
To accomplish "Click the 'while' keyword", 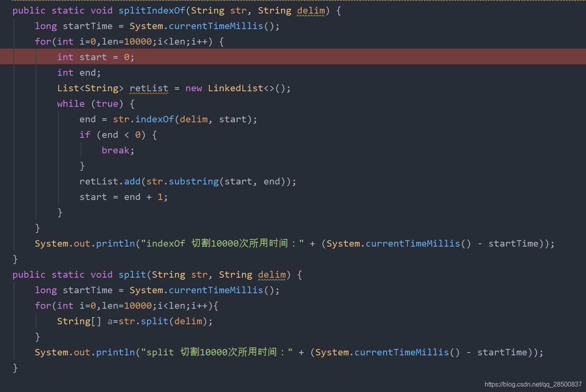I will click(71, 104).
